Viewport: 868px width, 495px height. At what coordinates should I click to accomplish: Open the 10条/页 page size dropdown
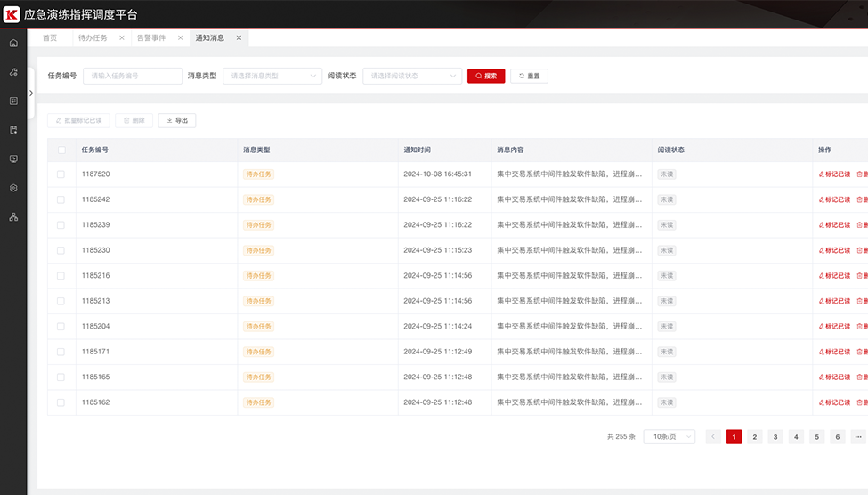pyautogui.click(x=669, y=437)
